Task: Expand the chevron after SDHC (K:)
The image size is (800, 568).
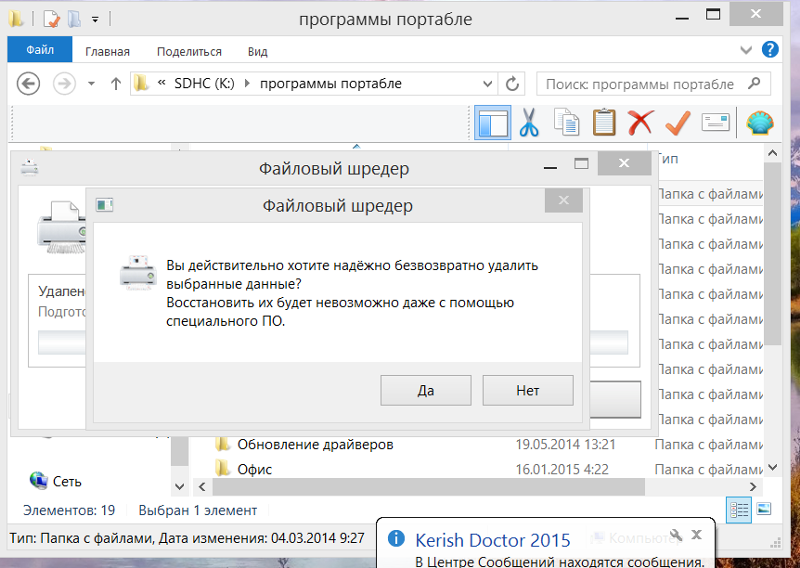Action: click(x=247, y=83)
